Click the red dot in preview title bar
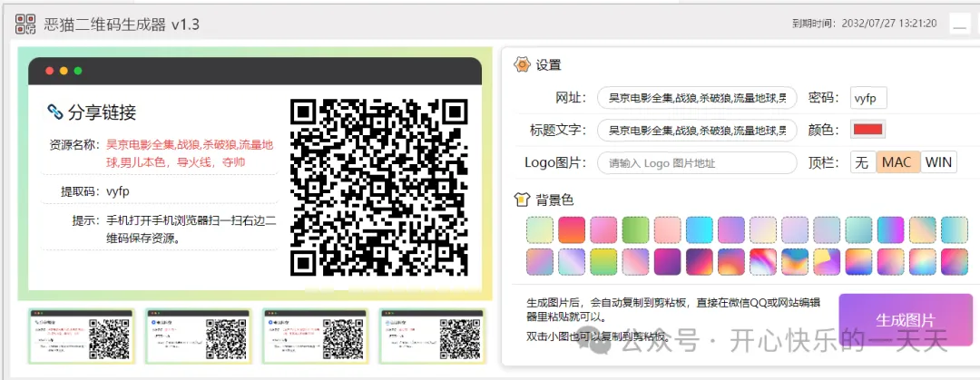 [x=49, y=71]
